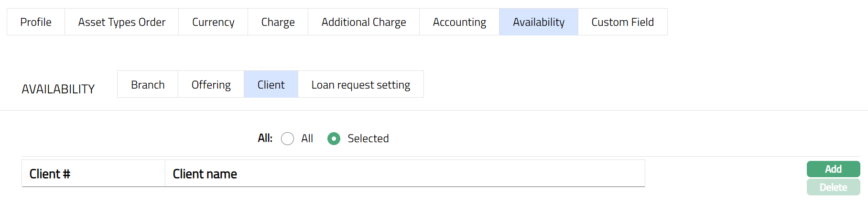Switch to Asset Types Order tab

point(121,22)
